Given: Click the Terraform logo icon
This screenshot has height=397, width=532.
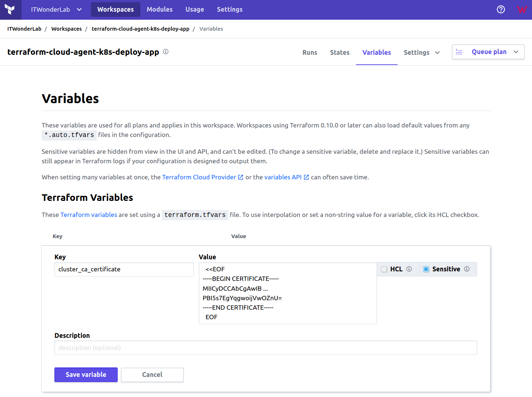Looking at the screenshot, I should tap(10, 9).
